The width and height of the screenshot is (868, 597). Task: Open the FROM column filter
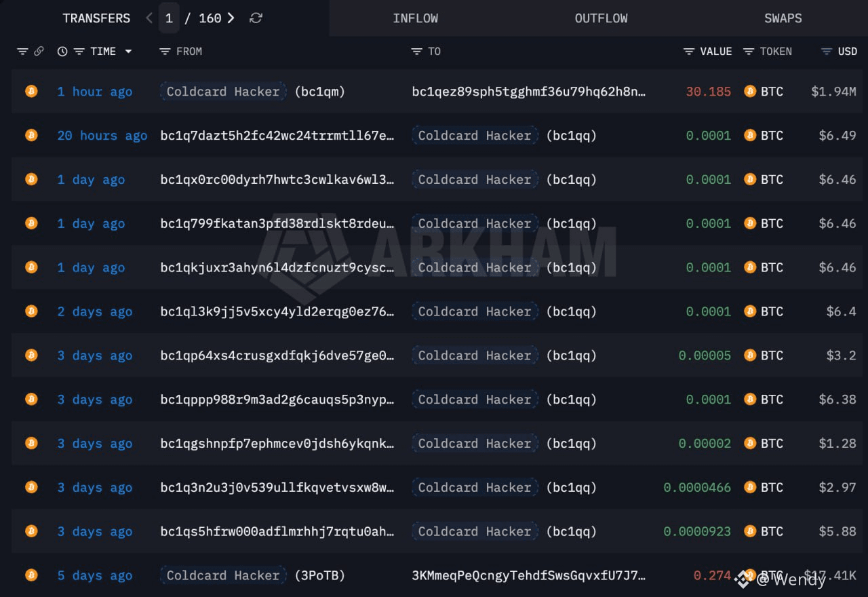pos(164,52)
